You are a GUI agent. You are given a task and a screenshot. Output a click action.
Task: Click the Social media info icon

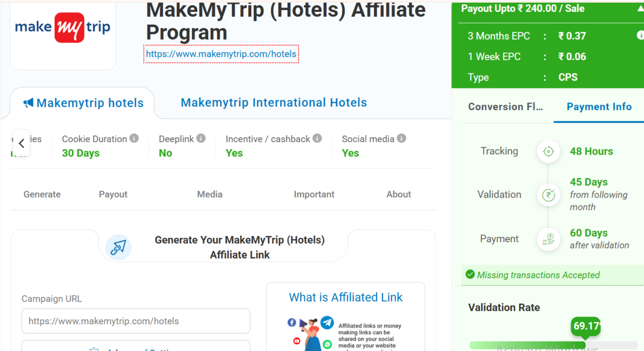401,138
